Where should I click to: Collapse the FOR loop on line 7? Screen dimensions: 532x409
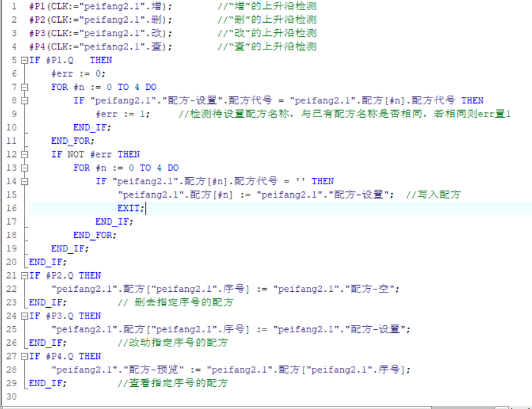[24, 87]
